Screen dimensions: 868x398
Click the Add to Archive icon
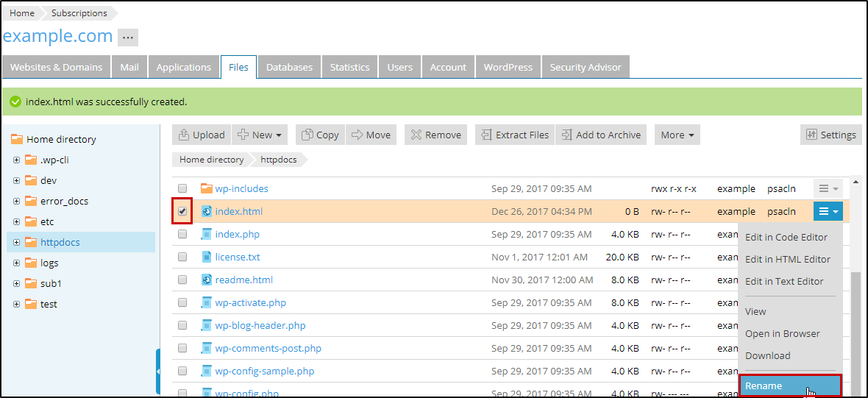coord(566,135)
